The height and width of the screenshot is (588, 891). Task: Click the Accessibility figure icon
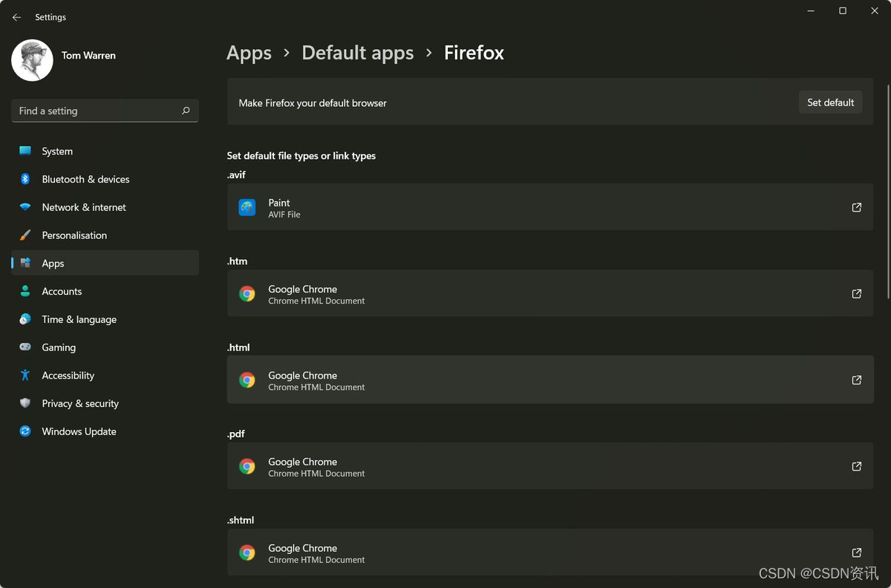(x=25, y=375)
